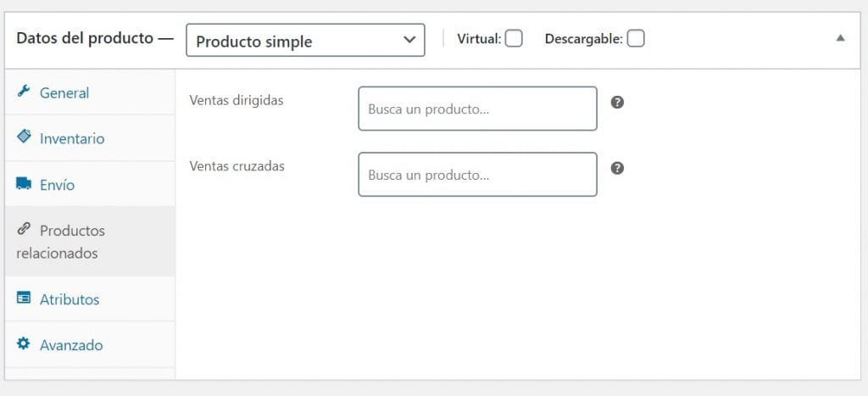Click the Atributos table icon
This screenshot has width=868, height=396.
click(23, 298)
